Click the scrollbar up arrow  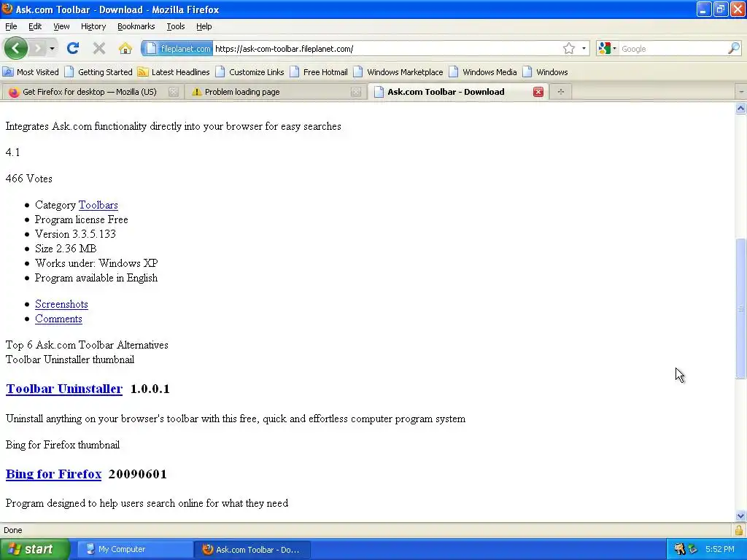[x=740, y=108]
